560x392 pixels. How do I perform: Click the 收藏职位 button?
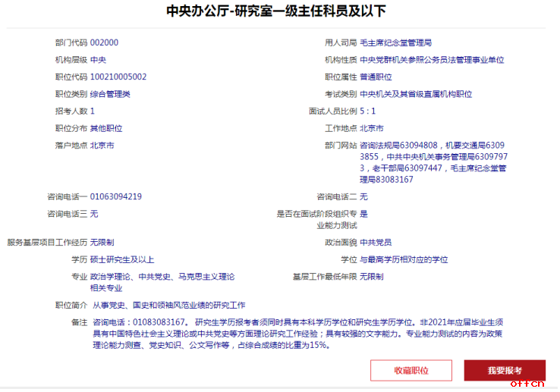[x=411, y=370]
